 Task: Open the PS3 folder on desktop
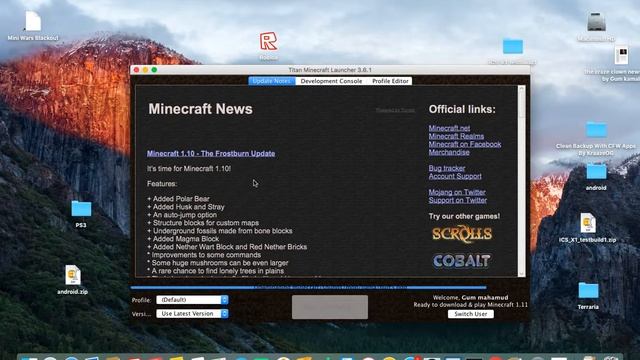tap(81, 209)
